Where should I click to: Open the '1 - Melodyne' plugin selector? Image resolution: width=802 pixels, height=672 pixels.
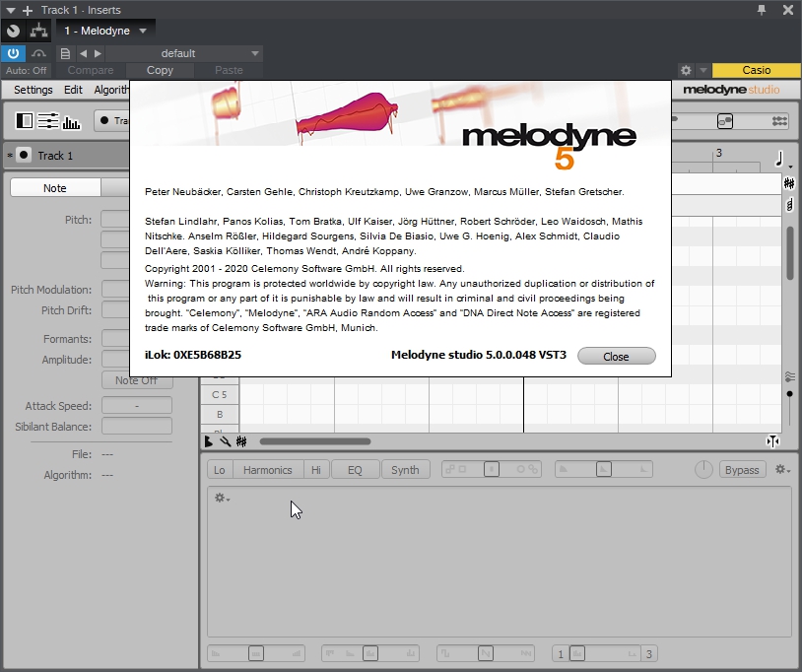pyautogui.click(x=104, y=31)
